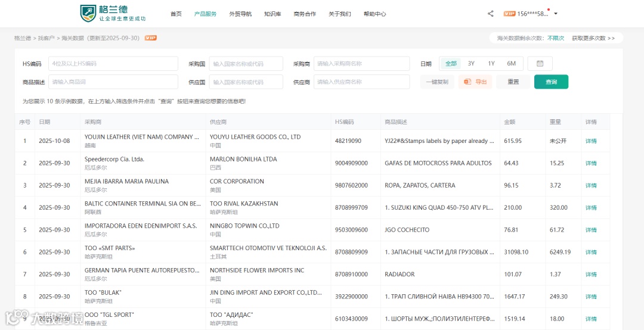Select 1Y date range option
The width and height of the screenshot is (644, 330).
click(x=491, y=64)
